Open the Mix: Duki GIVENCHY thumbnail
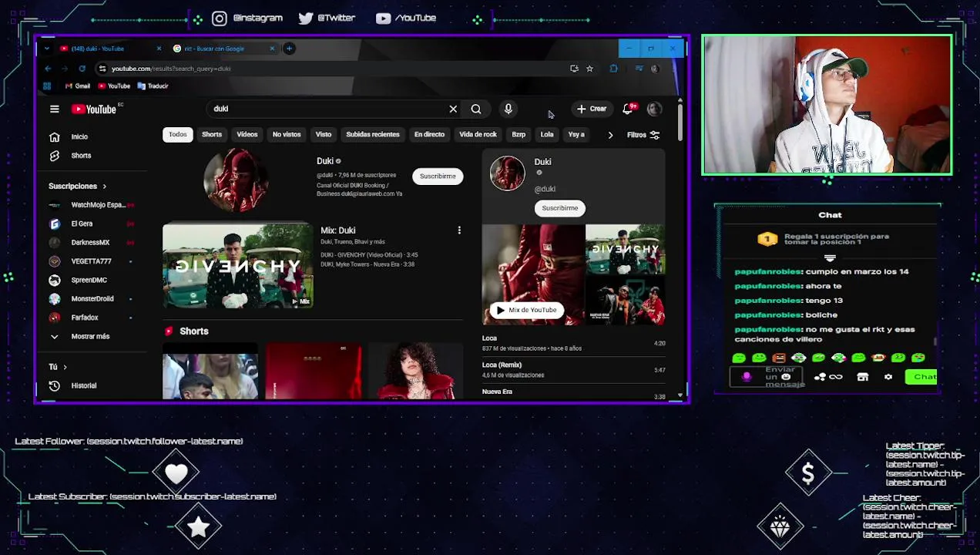Viewport: 980px width, 555px height. click(x=238, y=266)
